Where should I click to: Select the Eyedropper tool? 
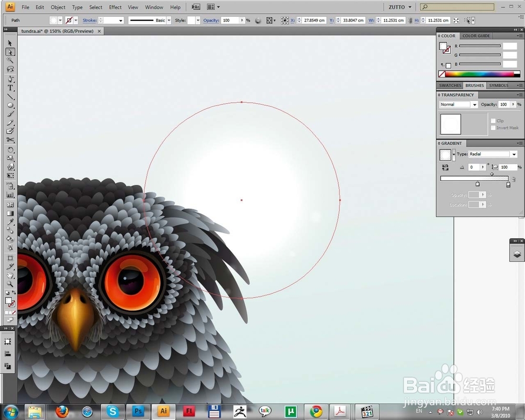tap(10, 222)
